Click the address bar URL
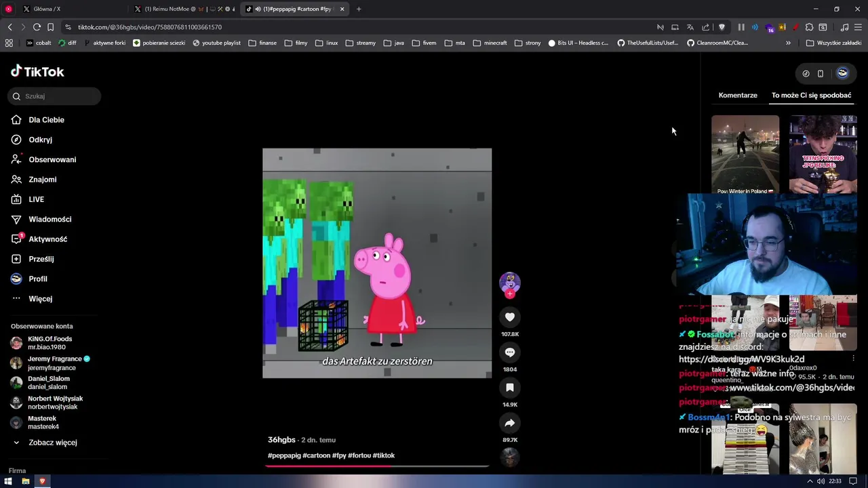Image resolution: width=868 pixels, height=488 pixels. pos(150,27)
